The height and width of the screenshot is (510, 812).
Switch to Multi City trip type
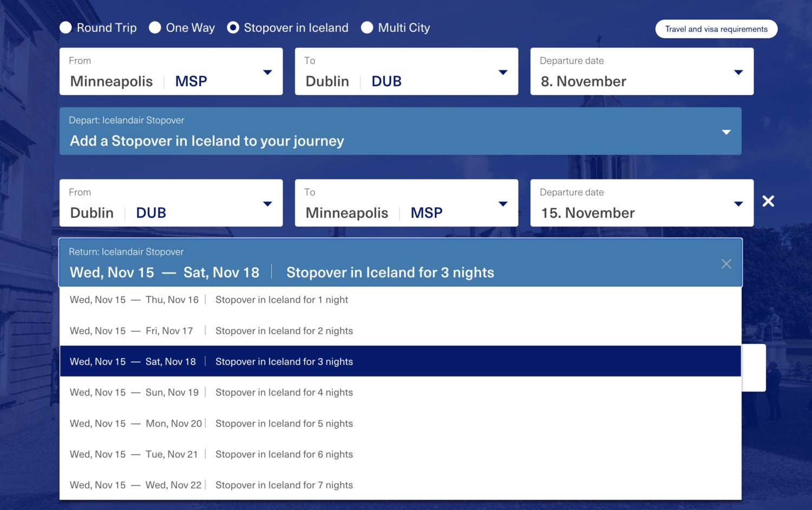pyautogui.click(x=367, y=28)
